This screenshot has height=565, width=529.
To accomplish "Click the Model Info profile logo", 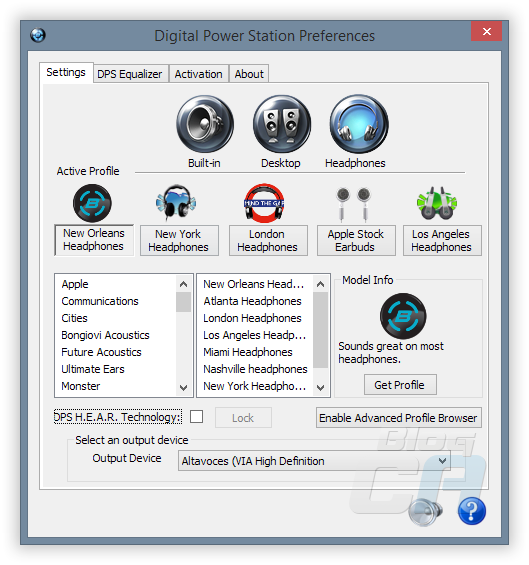I will pyautogui.click(x=403, y=316).
